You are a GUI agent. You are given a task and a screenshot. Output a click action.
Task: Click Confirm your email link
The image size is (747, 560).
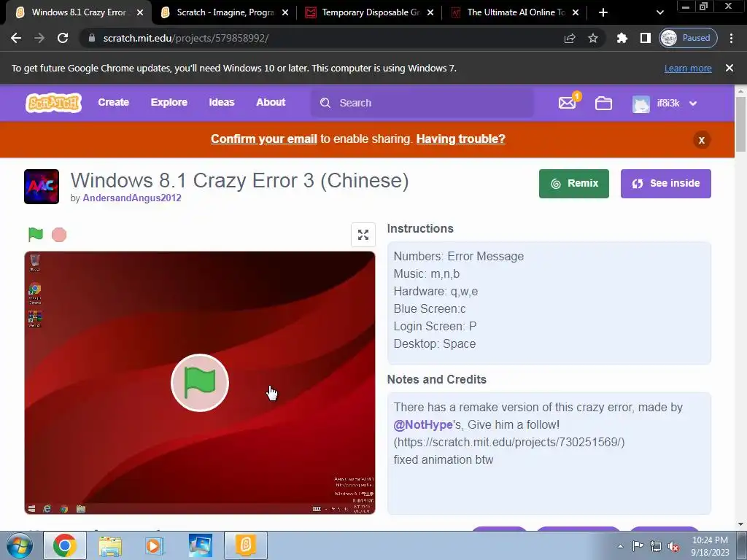264,139
